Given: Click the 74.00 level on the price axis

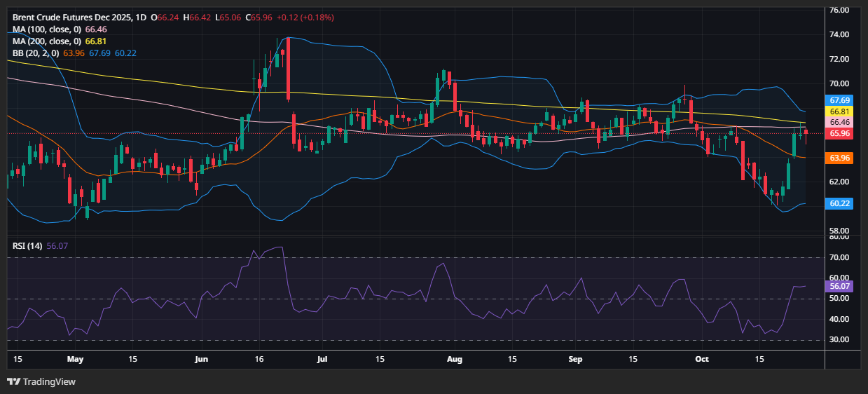Looking at the screenshot, I should [839, 34].
